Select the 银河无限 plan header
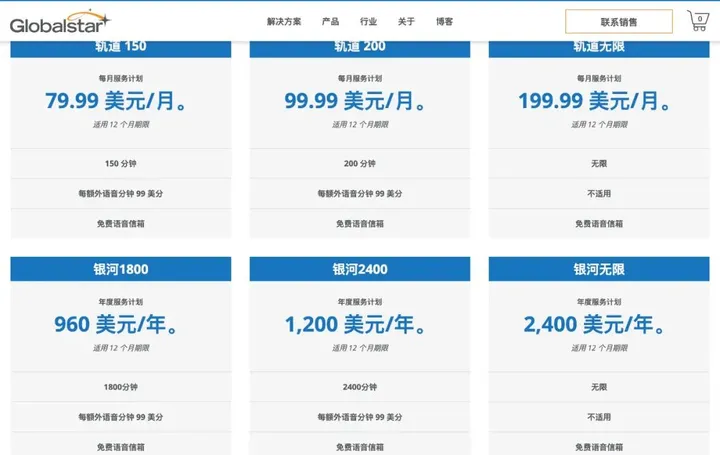The height and width of the screenshot is (455, 720). 599,269
